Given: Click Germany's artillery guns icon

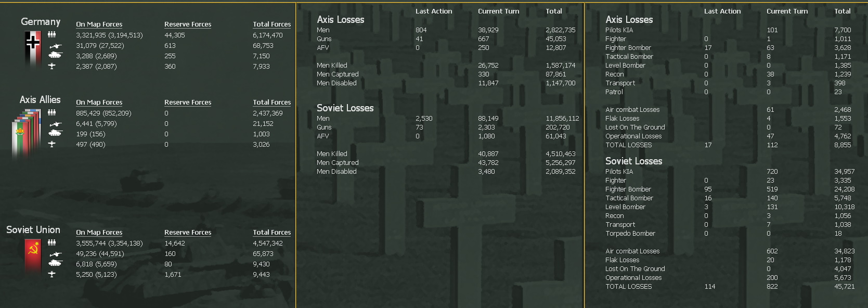Looking at the screenshot, I should (55, 46).
